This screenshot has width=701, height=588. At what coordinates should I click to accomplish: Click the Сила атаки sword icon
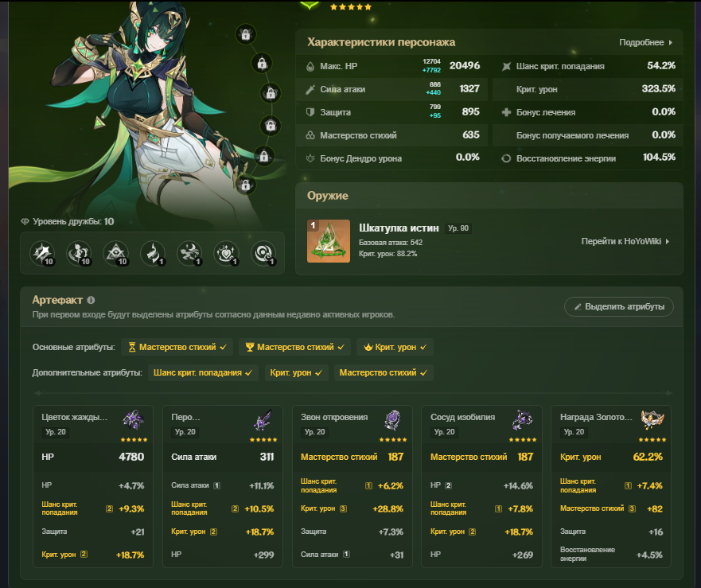(x=310, y=89)
